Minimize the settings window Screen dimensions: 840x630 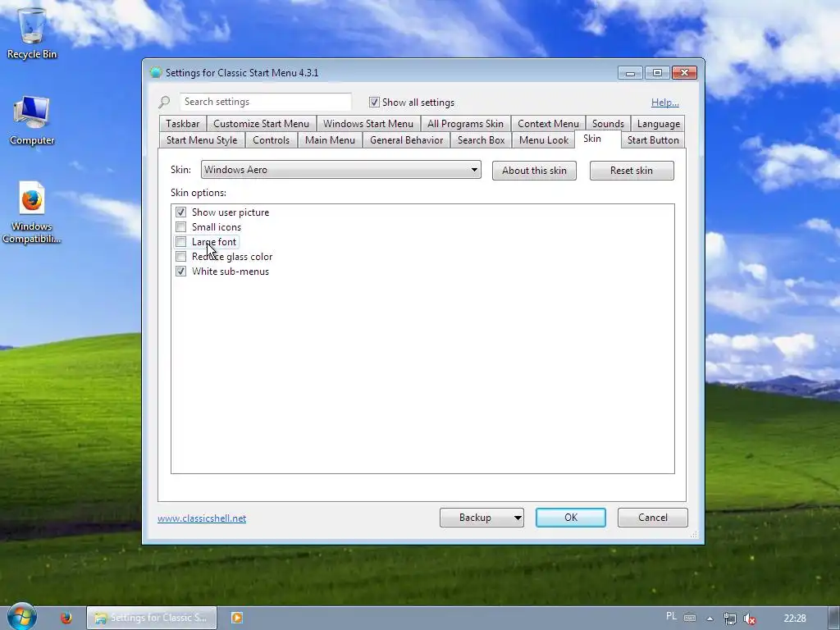pos(630,73)
